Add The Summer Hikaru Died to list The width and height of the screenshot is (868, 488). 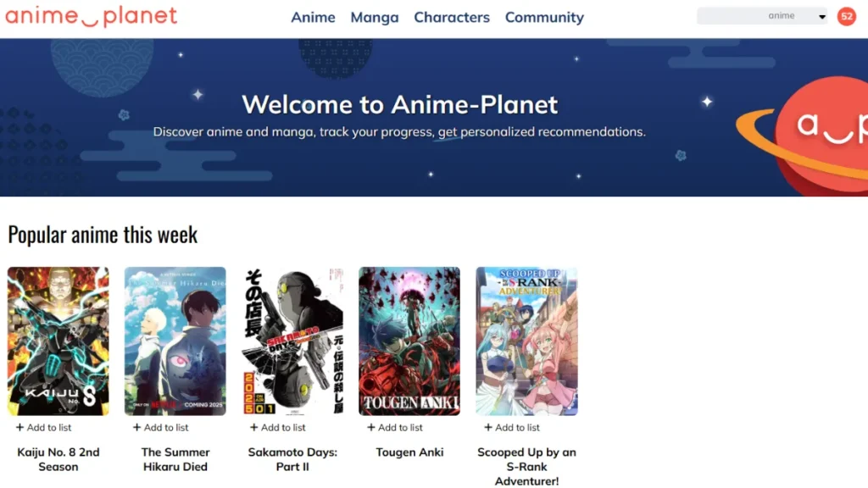[x=160, y=427]
